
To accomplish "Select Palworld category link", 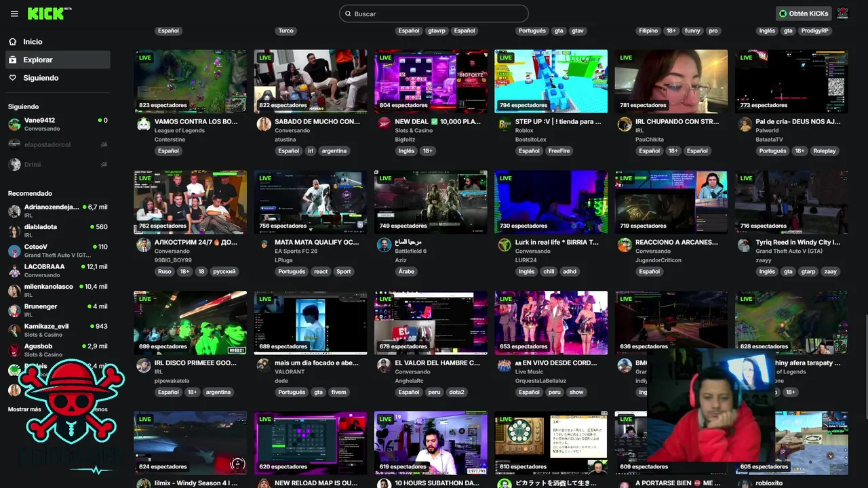I will pyautogui.click(x=767, y=131).
